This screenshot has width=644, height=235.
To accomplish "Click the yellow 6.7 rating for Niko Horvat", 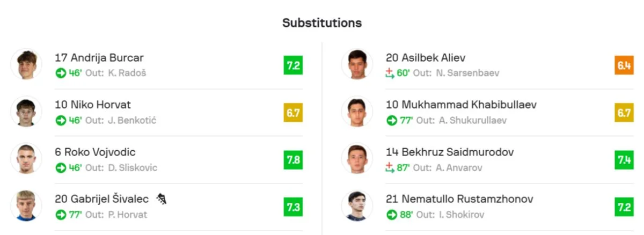I will click(x=293, y=113).
